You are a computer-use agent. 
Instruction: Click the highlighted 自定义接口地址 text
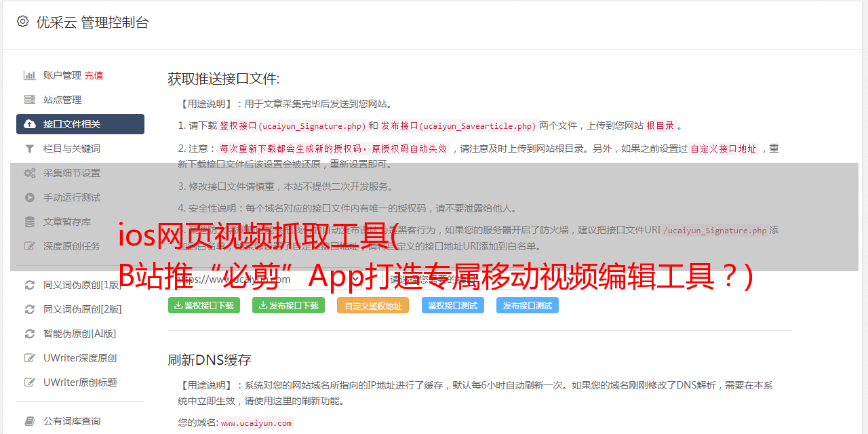[724, 149]
